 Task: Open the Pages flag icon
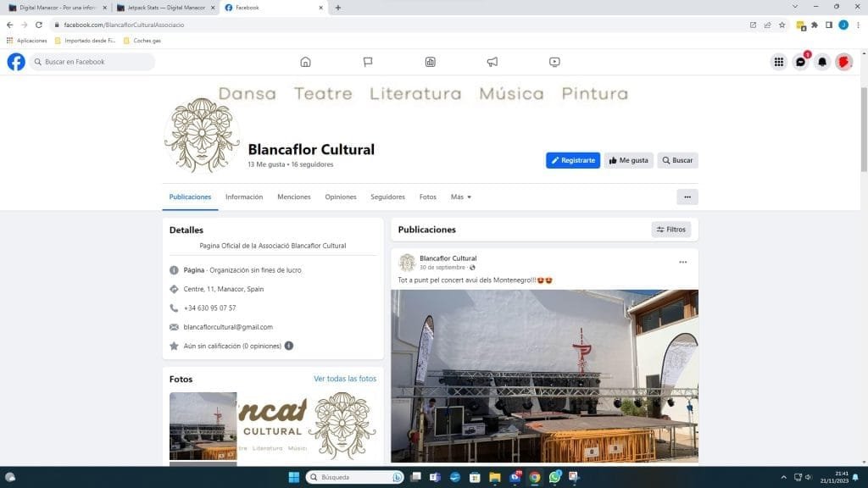pos(368,62)
